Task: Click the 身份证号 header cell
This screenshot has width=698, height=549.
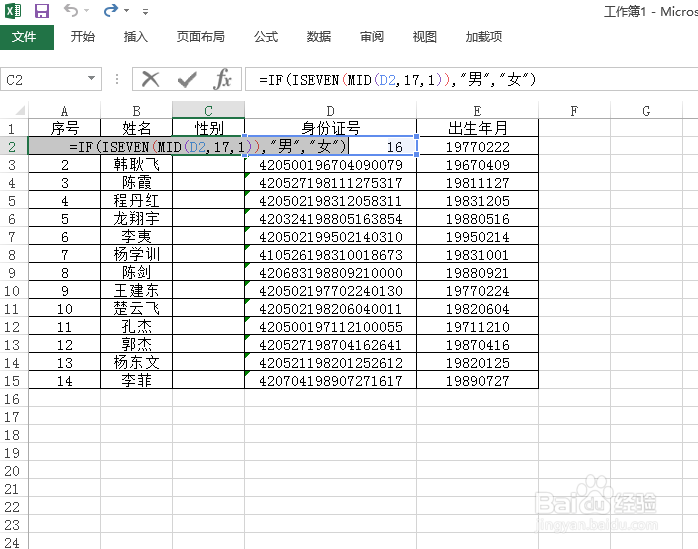Action: point(330,128)
